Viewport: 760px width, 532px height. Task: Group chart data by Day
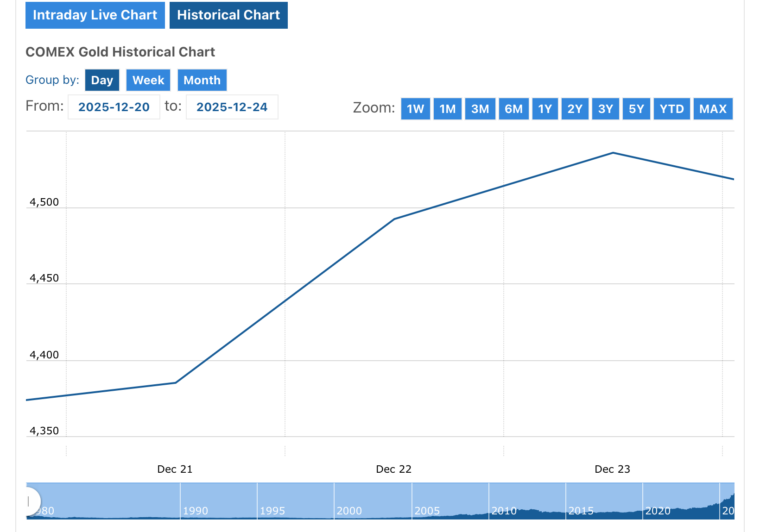(102, 80)
